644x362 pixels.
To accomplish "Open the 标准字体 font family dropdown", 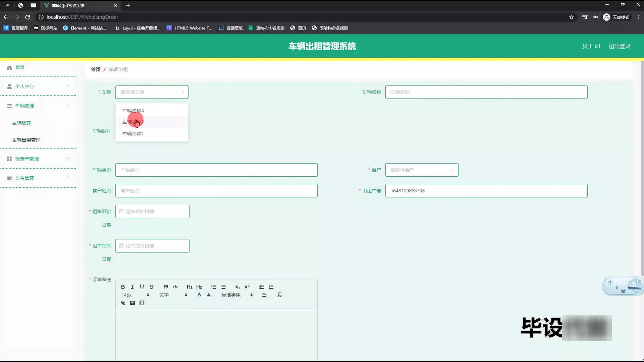I will click(237, 295).
